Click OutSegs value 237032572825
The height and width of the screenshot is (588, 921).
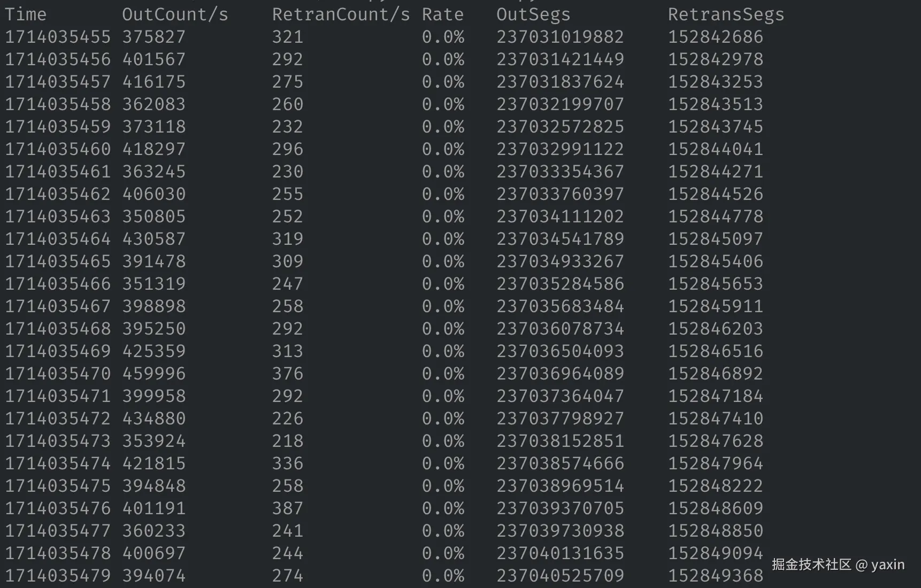point(561,127)
